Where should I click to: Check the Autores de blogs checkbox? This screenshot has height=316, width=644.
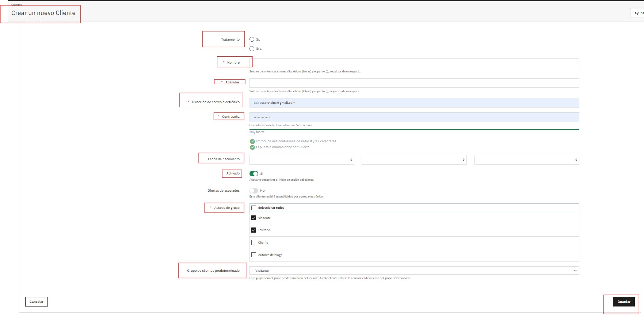pyautogui.click(x=254, y=255)
